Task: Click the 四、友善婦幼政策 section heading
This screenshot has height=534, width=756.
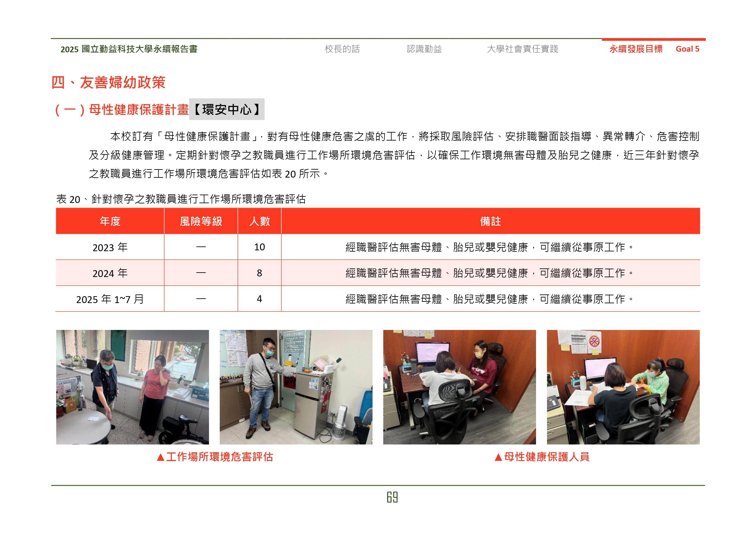Action: 109,82
